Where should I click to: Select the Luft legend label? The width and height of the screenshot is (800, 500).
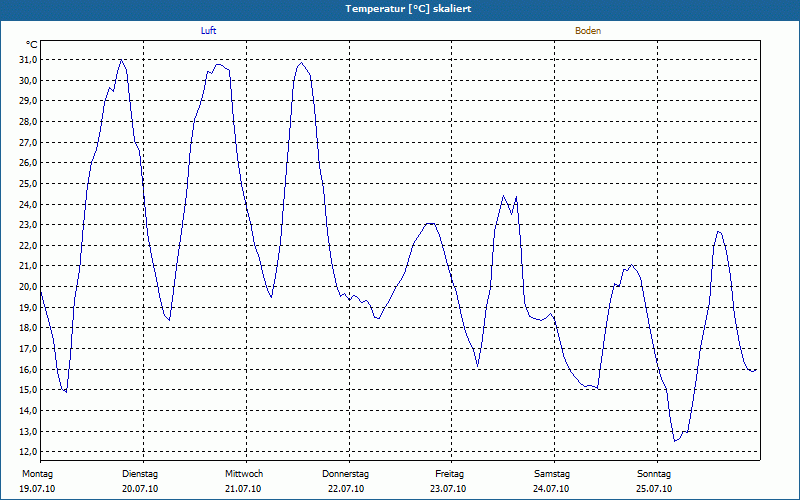click(x=208, y=31)
